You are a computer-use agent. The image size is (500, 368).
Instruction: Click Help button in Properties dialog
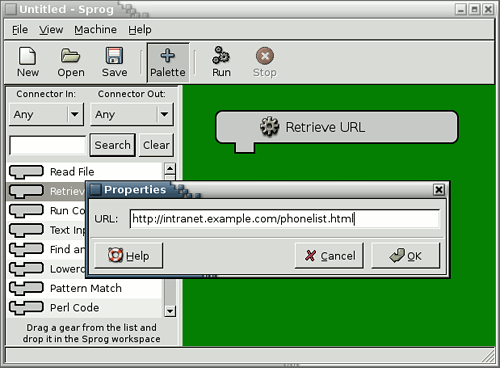coord(129,256)
